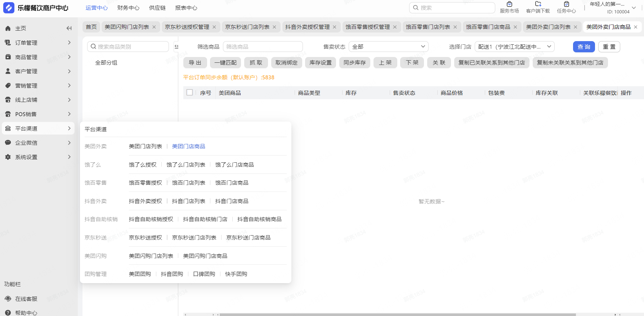Collapse the sidebar with the arrow icon

[69, 28]
